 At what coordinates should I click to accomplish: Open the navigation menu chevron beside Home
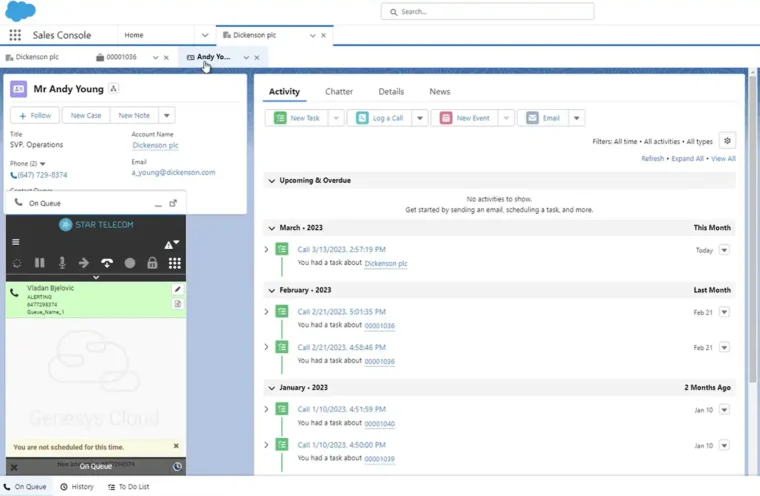(205, 35)
